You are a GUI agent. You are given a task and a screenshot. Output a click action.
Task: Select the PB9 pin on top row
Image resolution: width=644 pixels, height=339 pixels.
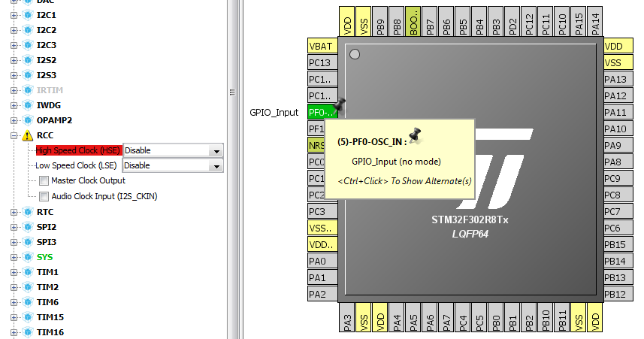(380, 21)
